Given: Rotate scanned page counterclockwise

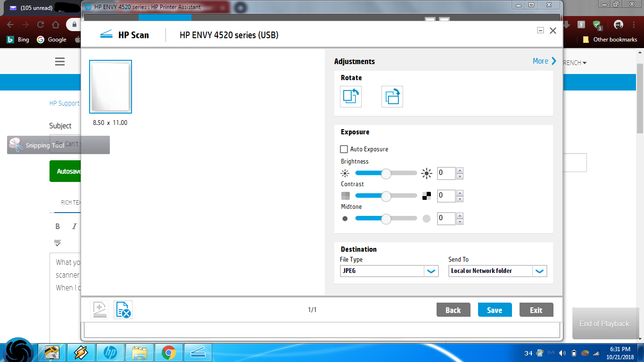Looking at the screenshot, I should click(x=351, y=97).
